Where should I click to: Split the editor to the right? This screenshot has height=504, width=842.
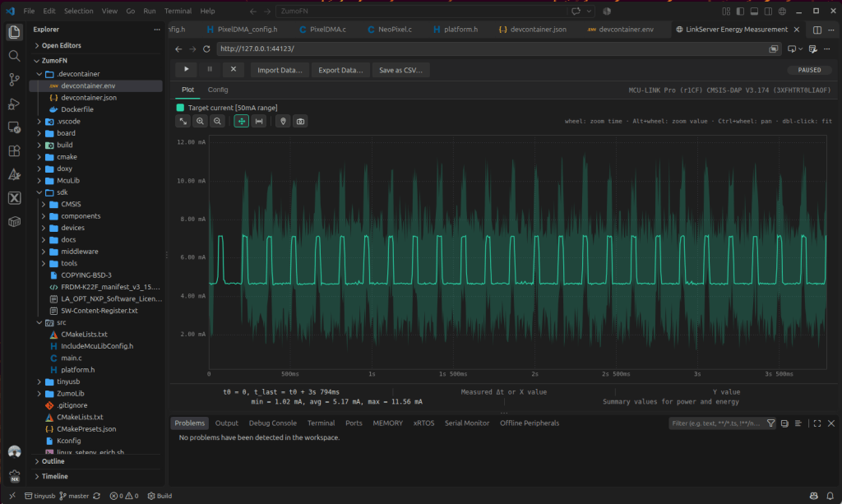coord(817,30)
